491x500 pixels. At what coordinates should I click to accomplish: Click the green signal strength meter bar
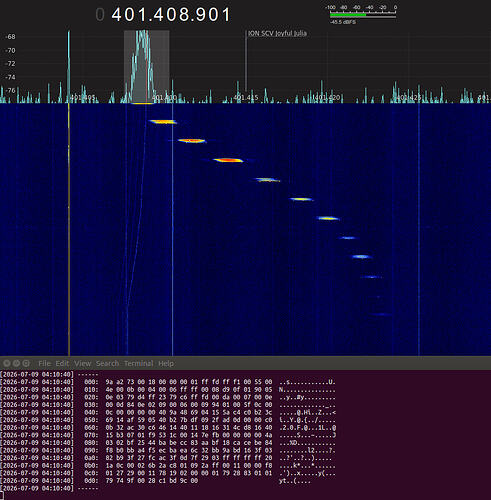coord(348,15)
